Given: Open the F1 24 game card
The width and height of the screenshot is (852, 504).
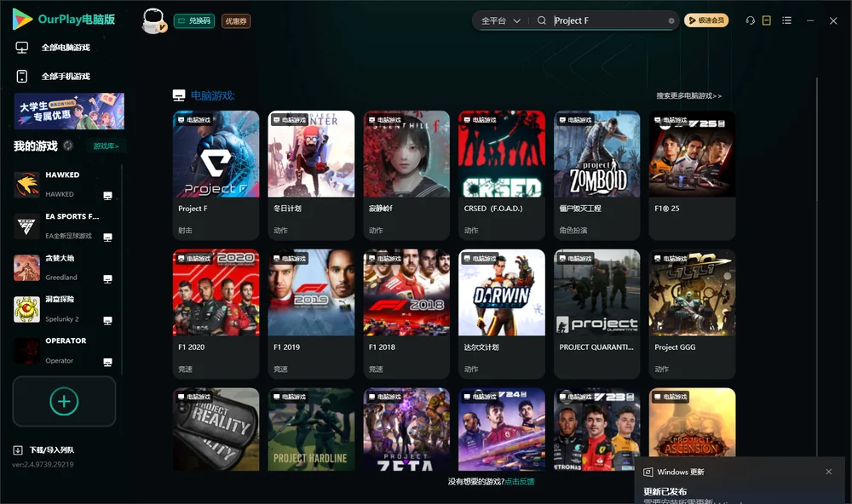Looking at the screenshot, I should [x=502, y=429].
